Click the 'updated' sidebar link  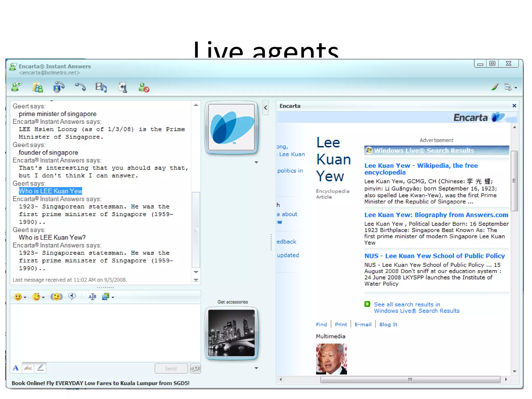(x=288, y=255)
